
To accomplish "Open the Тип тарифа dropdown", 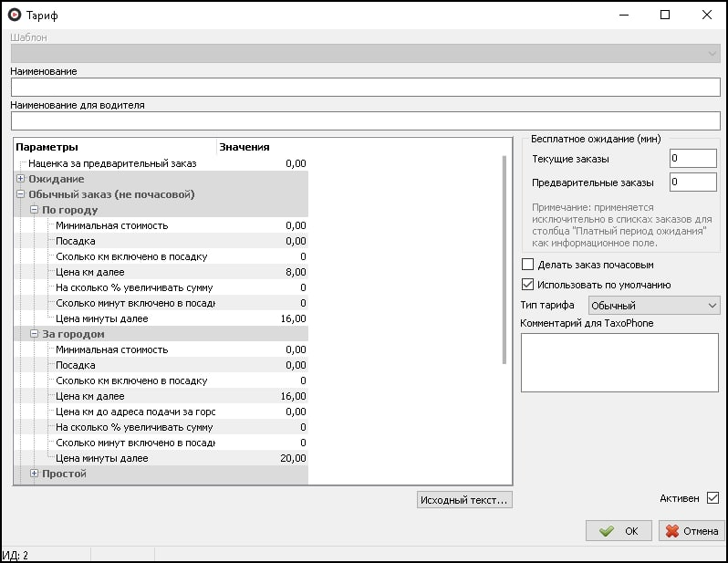I will (x=654, y=306).
